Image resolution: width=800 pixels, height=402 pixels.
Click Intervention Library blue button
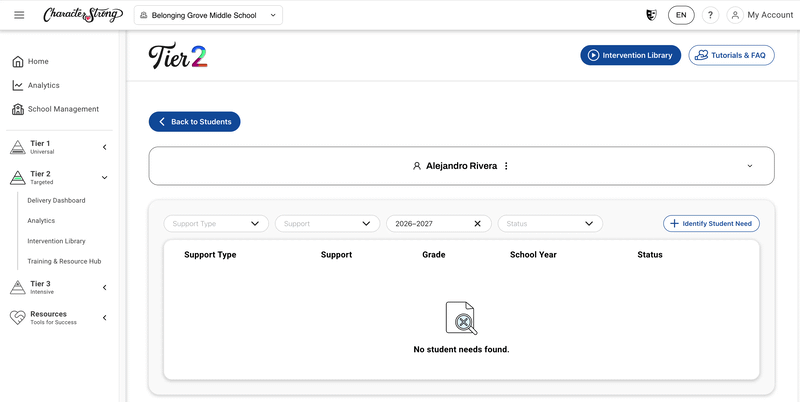point(631,55)
